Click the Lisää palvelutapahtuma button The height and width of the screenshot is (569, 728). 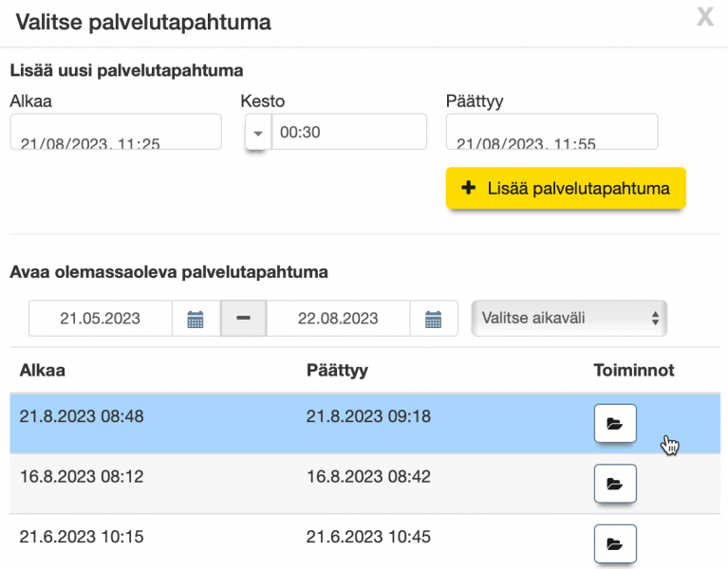pyautogui.click(x=566, y=189)
